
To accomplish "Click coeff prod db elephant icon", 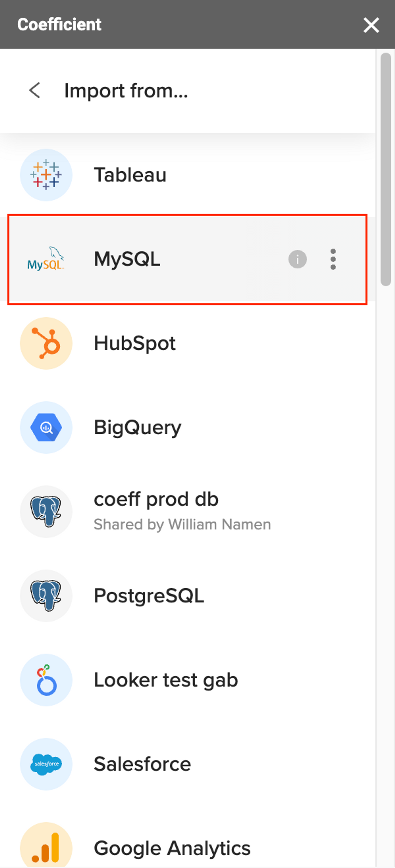I will [46, 512].
